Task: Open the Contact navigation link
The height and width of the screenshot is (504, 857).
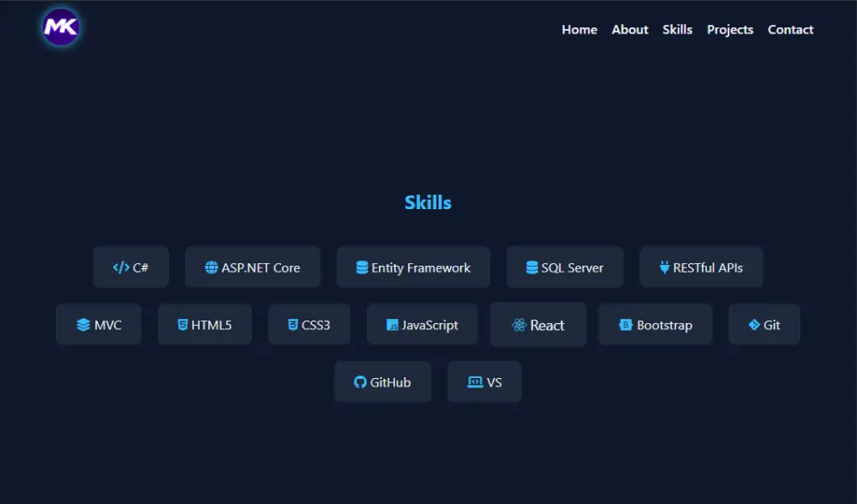Action: (790, 29)
